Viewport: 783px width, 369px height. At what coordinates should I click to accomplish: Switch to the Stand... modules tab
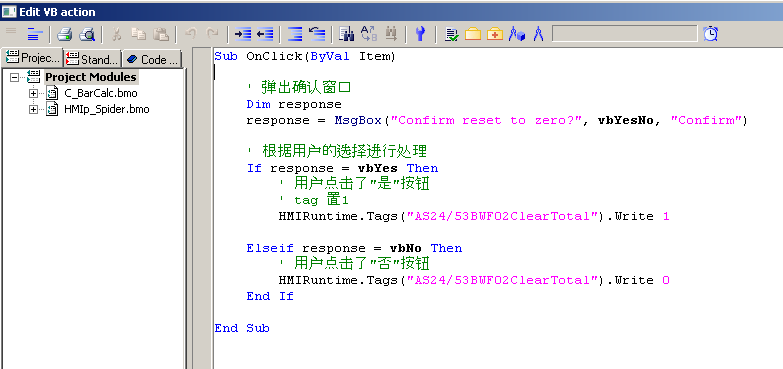[x=92, y=59]
